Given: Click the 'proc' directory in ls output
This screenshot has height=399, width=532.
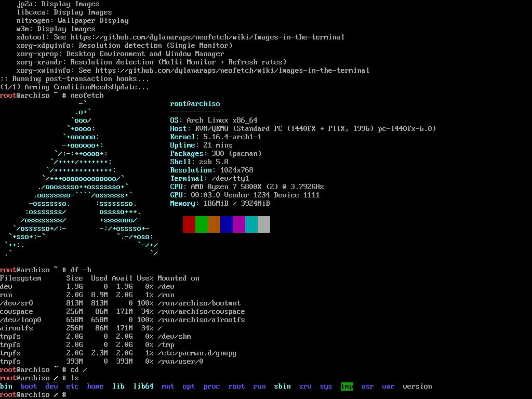Looking at the screenshot, I should tap(212, 387).
